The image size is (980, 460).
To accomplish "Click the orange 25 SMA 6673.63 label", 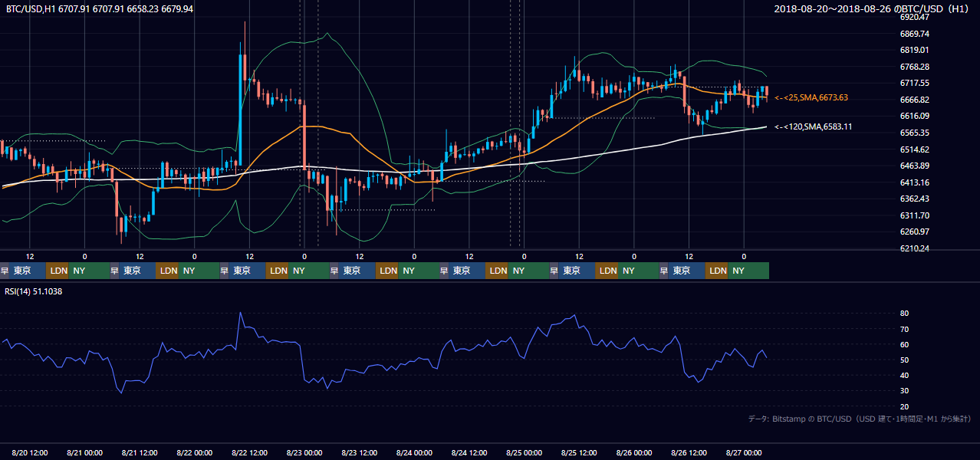I will click(811, 97).
